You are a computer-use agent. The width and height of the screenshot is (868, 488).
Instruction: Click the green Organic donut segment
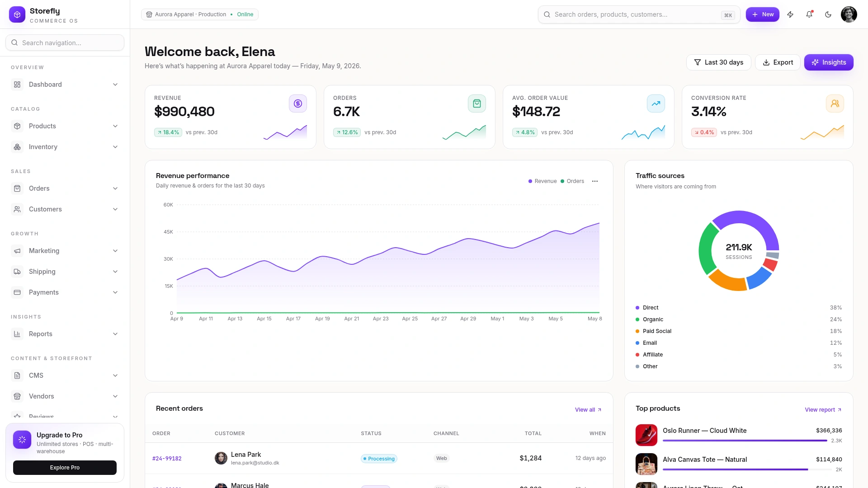(x=706, y=249)
